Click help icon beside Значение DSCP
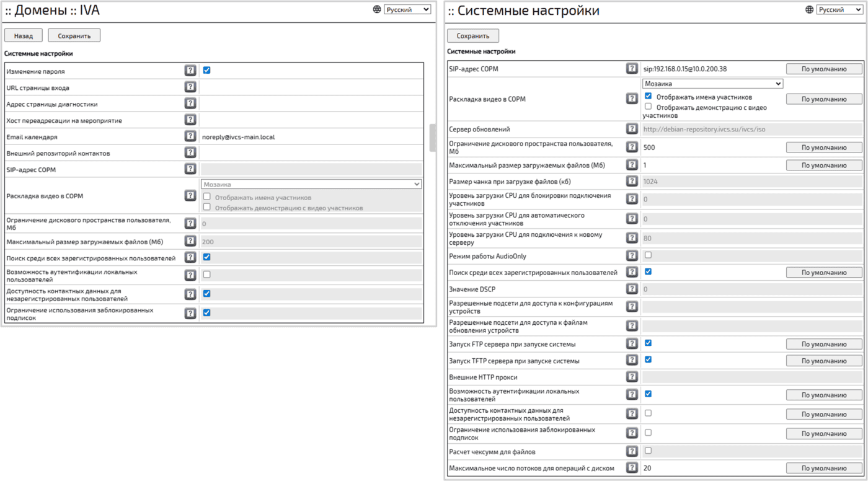Viewport: 868px width, 481px height. 632,289
